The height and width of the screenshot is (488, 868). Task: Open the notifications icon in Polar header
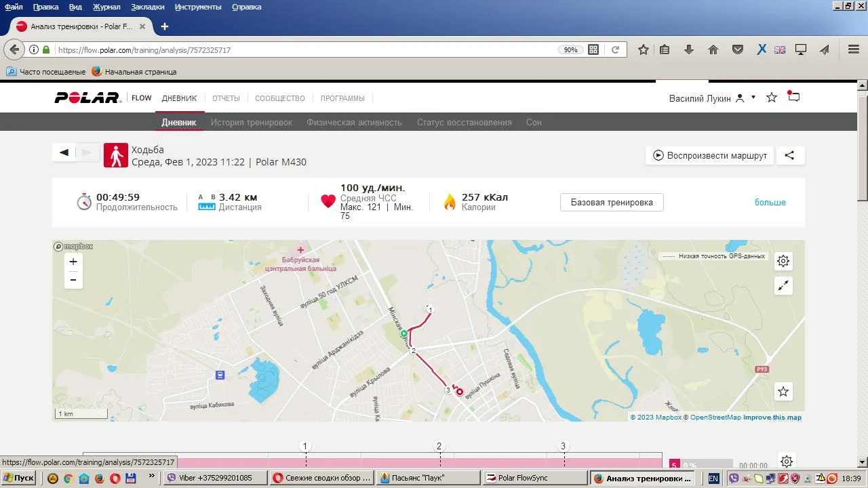(x=793, y=98)
